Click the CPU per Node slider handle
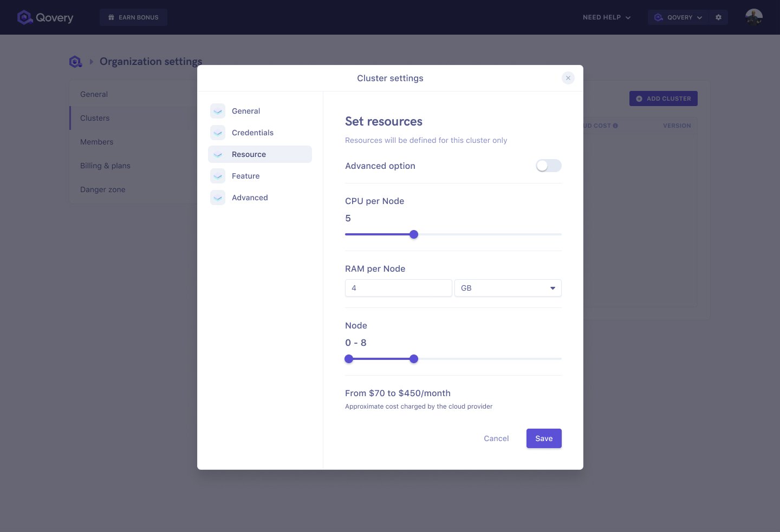 tap(414, 234)
